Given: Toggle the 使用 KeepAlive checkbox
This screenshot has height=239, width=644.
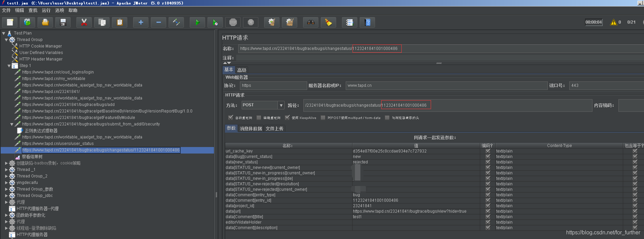Looking at the screenshot, I should (287, 117).
